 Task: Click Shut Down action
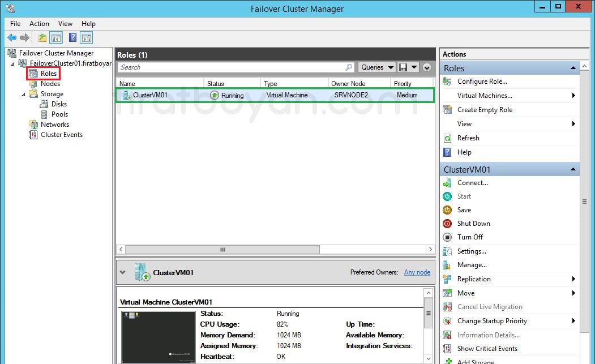coord(474,224)
